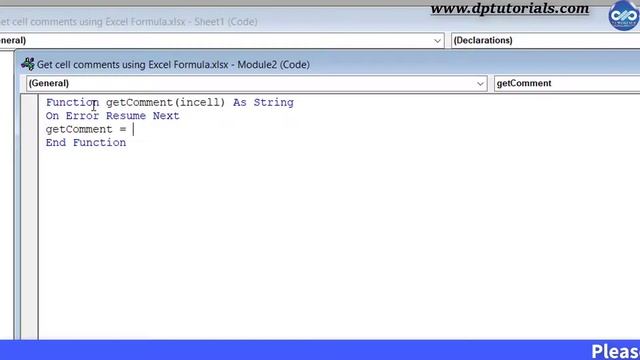Click the dptutorials logo icon

point(623,16)
